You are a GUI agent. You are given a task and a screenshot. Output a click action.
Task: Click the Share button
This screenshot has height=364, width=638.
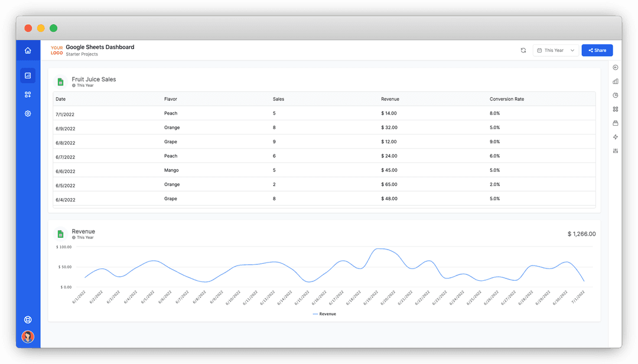pos(597,50)
